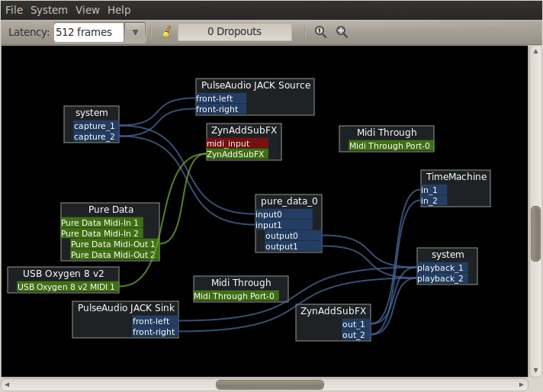
Task: Click the zoom to fit magnifier icon
Action: 342,32
